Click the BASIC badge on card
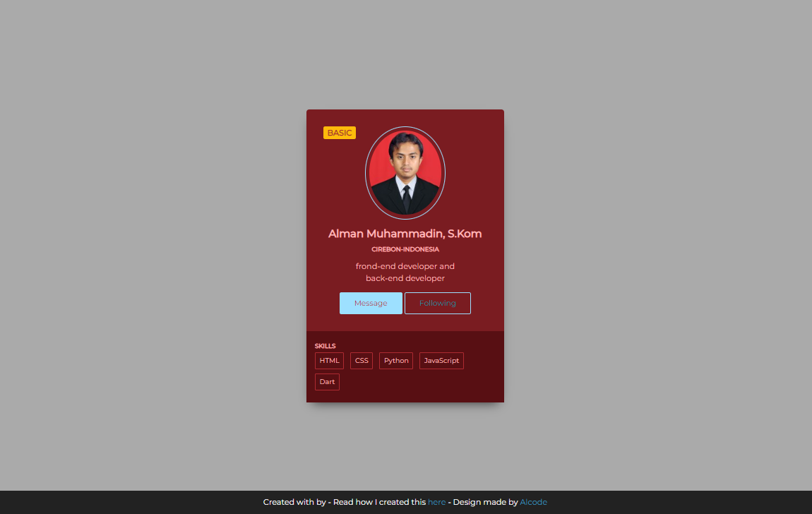 coord(340,133)
